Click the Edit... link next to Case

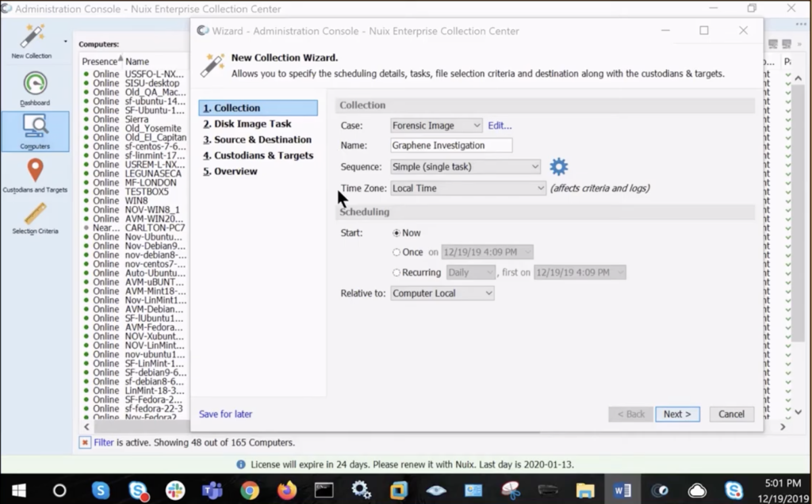500,125
